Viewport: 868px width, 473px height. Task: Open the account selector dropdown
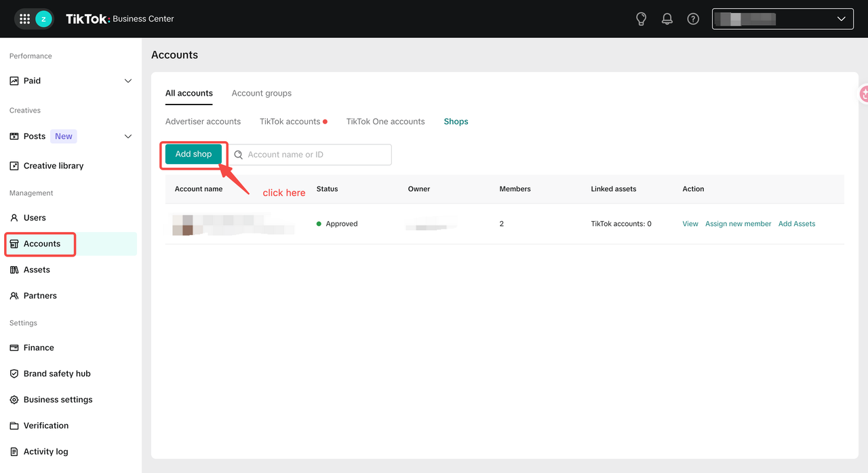[783, 19]
